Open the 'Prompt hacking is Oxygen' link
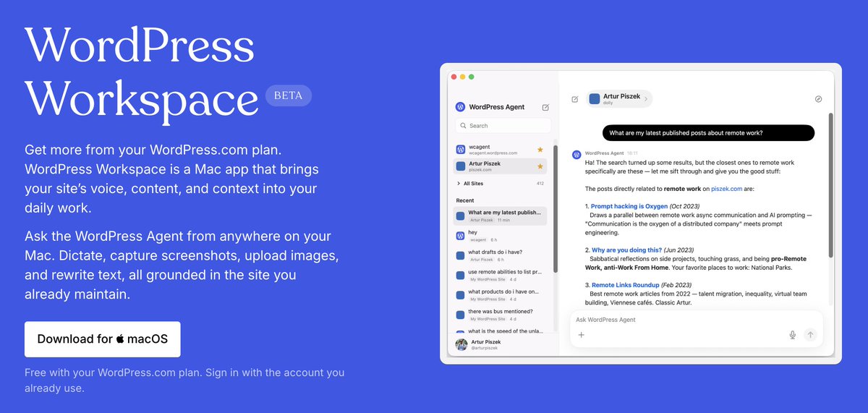This screenshot has width=868, height=413. click(629, 206)
